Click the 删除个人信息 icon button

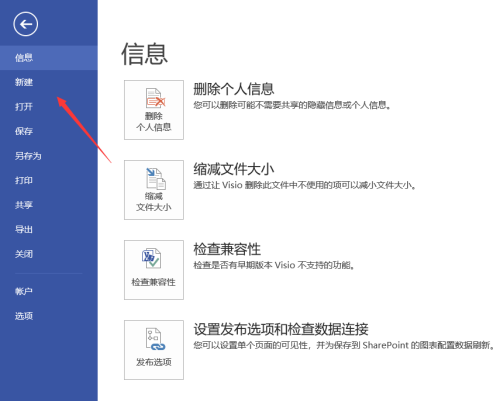[154, 110]
